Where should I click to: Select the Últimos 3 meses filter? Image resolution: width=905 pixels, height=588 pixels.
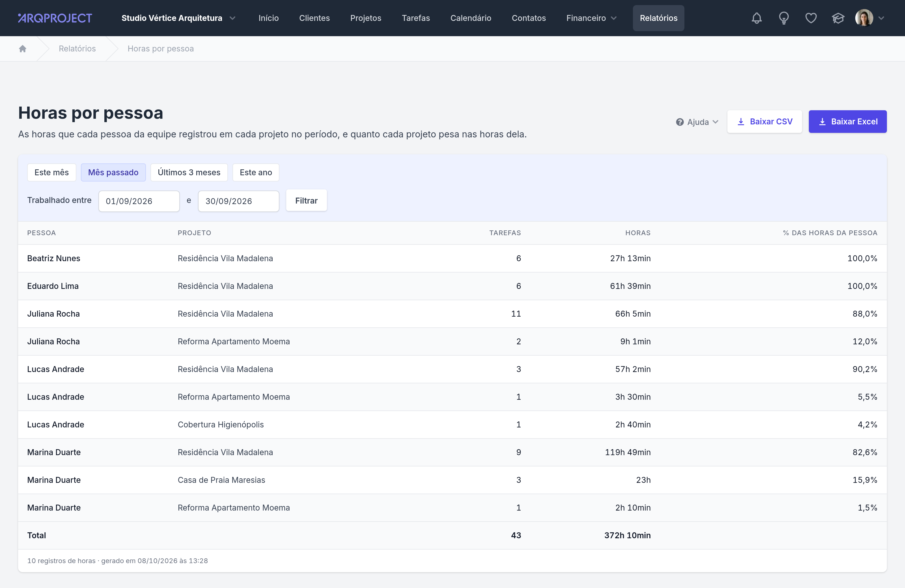coord(189,172)
